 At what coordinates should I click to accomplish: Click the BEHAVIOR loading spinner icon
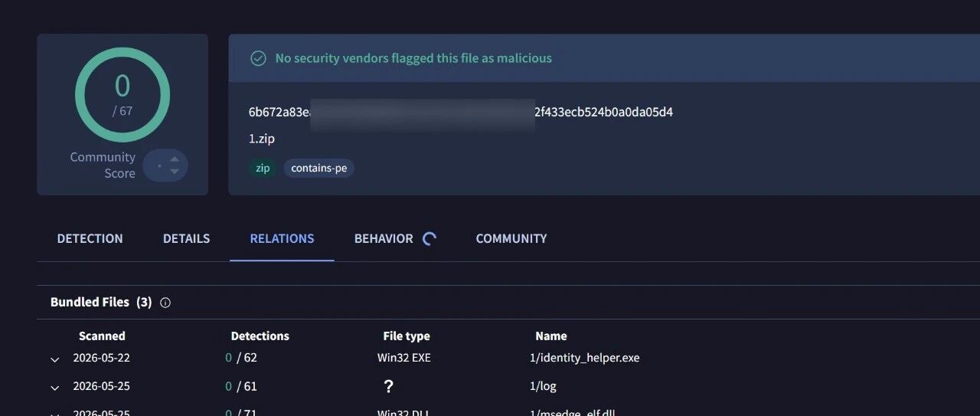[430, 238]
